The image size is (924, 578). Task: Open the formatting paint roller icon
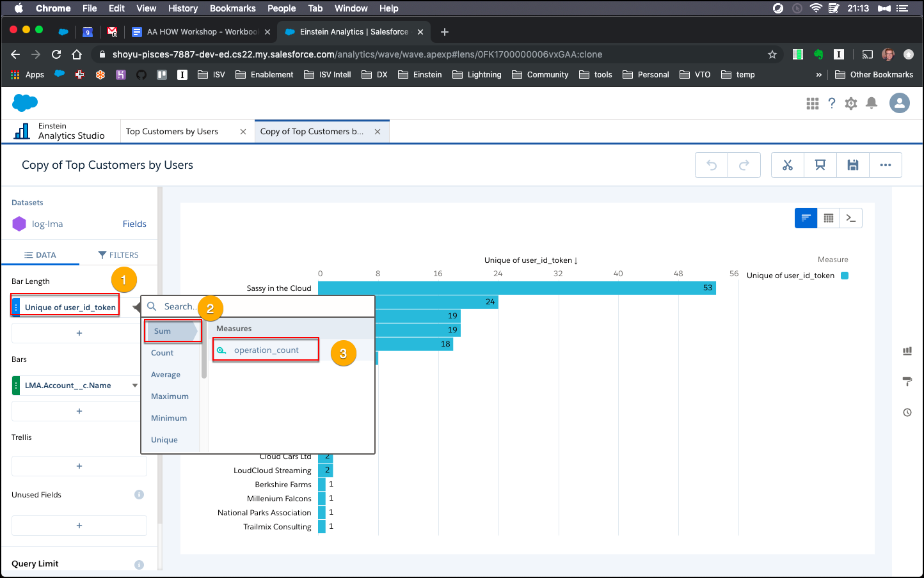coord(907,382)
